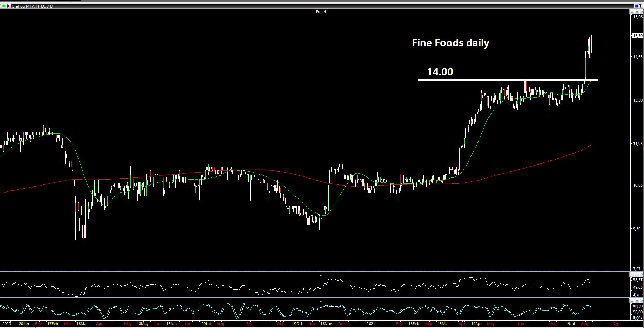Click the '19Jul' date axis label
644x328 pixels.
coord(570,324)
